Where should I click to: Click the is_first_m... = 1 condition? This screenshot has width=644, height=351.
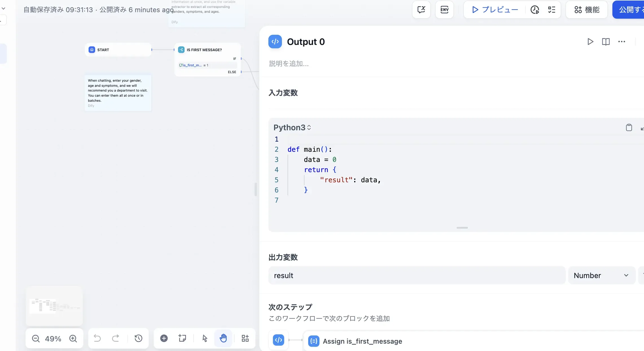click(207, 65)
